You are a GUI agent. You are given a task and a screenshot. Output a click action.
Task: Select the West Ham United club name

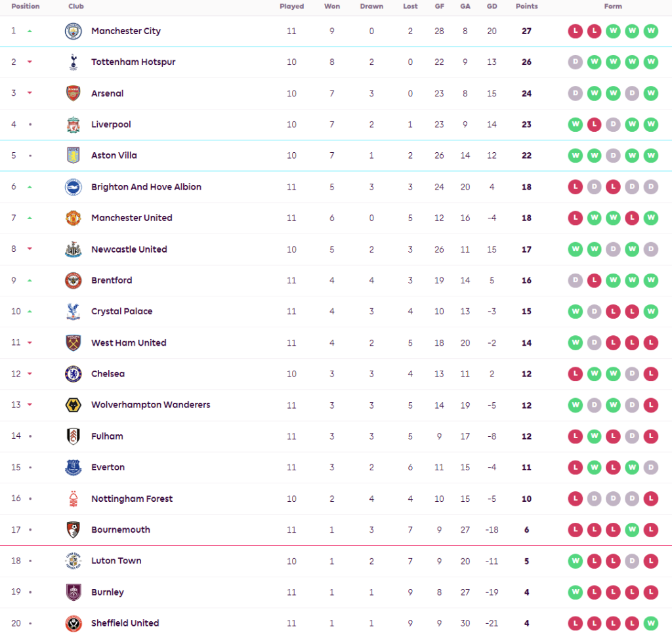[129, 342]
